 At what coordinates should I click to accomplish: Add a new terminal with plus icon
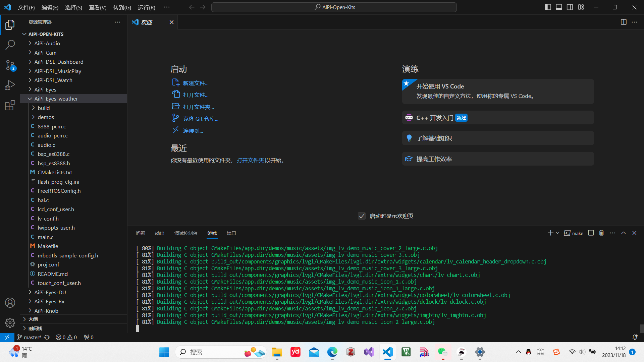(x=550, y=233)
